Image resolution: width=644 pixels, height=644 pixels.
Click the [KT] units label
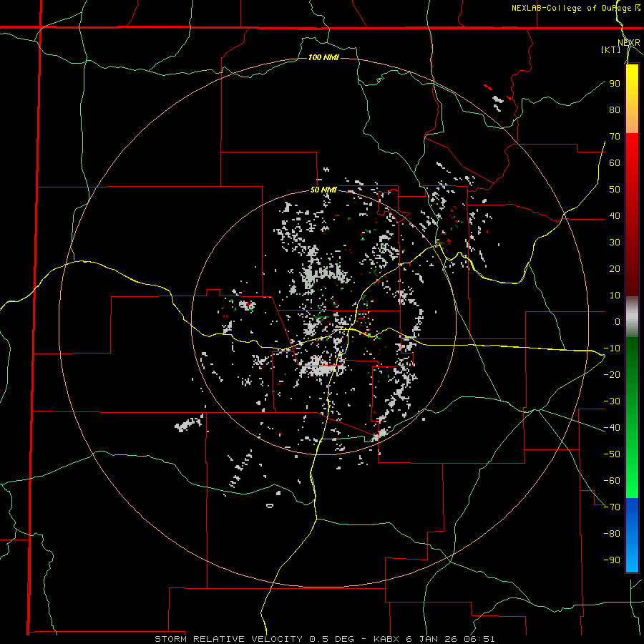click(x=611, y=49)
